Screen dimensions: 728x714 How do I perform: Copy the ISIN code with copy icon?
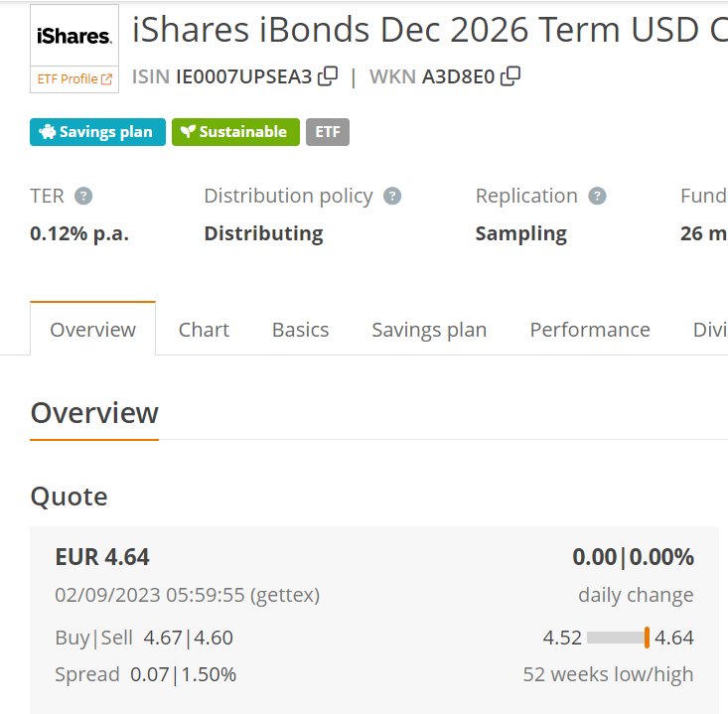(x=328, y=76)
